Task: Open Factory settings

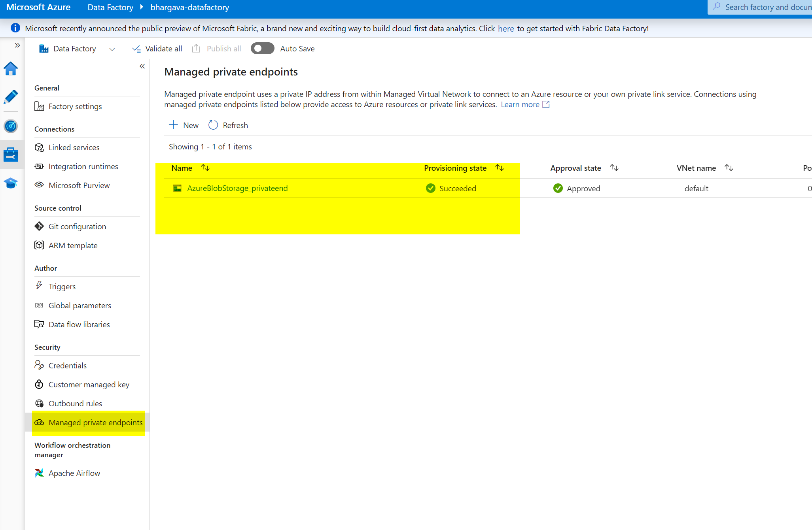Action: point(75,106)
